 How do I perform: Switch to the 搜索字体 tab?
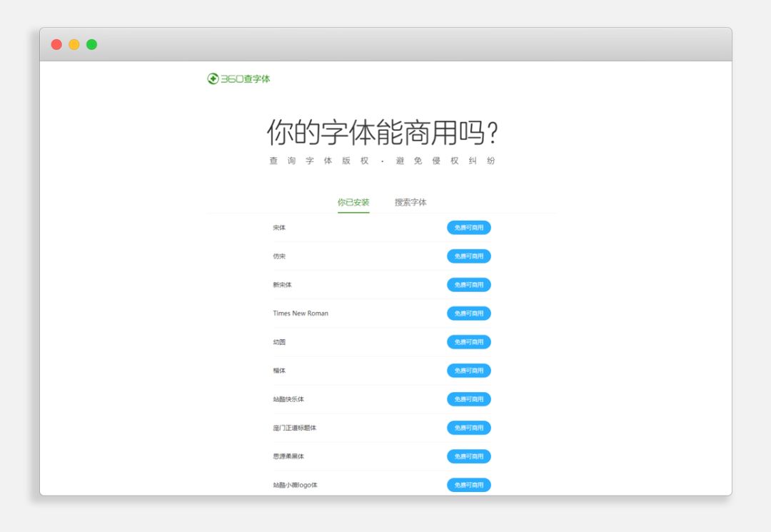click(x=409, y=202)
